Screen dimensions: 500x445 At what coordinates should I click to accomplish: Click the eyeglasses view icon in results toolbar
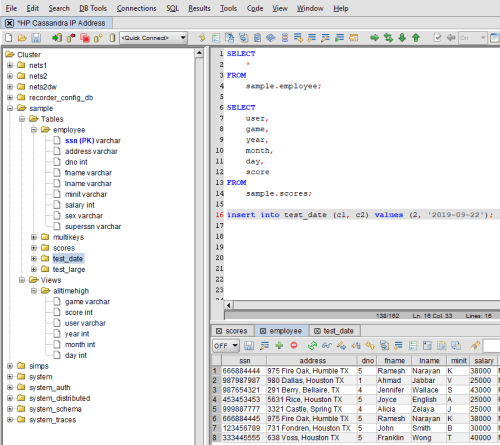[x=327, y=346]
